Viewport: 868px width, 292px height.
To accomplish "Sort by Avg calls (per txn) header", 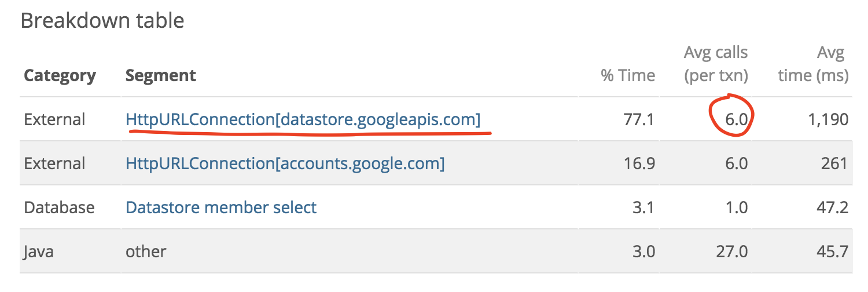I will [x=716, y=64].
